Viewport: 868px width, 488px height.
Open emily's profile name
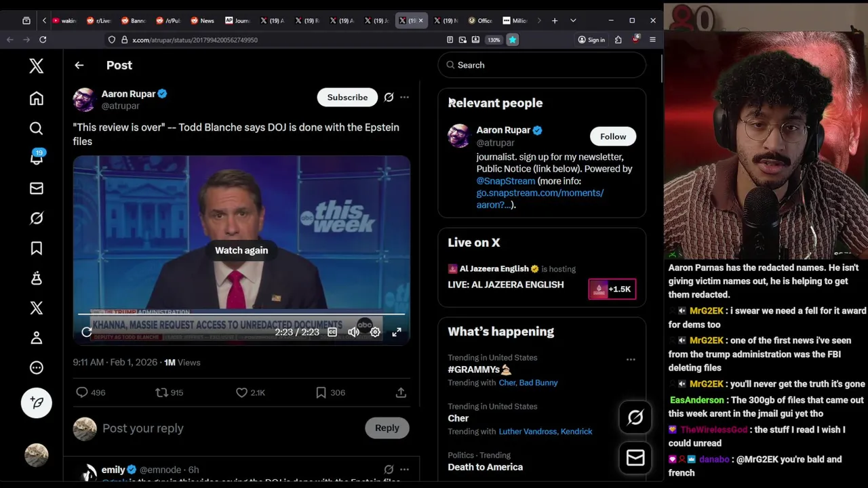point(113,470)
